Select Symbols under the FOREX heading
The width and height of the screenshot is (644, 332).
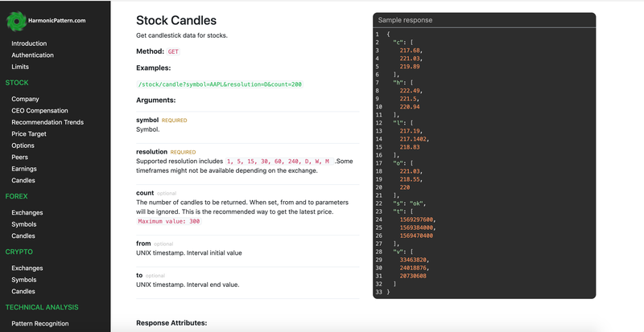tap(24, 224)
